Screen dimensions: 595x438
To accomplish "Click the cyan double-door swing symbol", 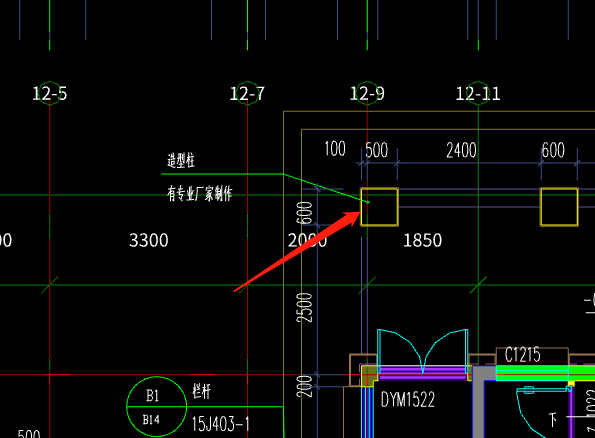I will (x=422, y=350).
